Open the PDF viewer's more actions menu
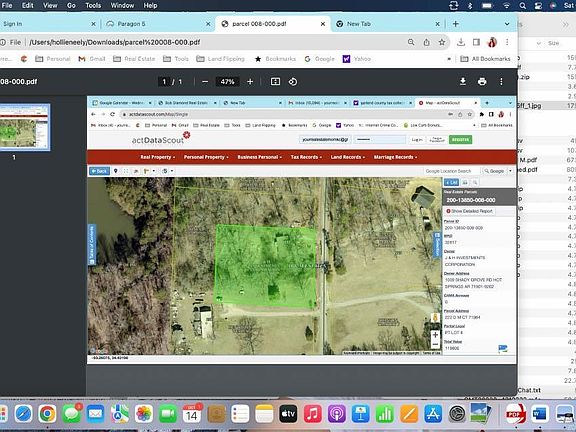Image resolution: width=576 pixels, height=432 pixels. coord(501,82)
